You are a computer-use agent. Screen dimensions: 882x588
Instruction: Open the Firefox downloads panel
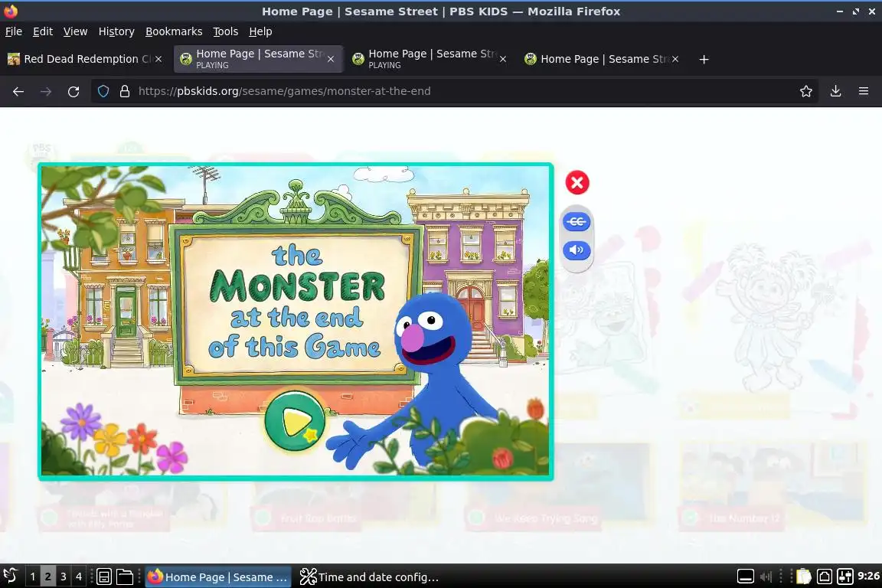click(x=836, y=91)
